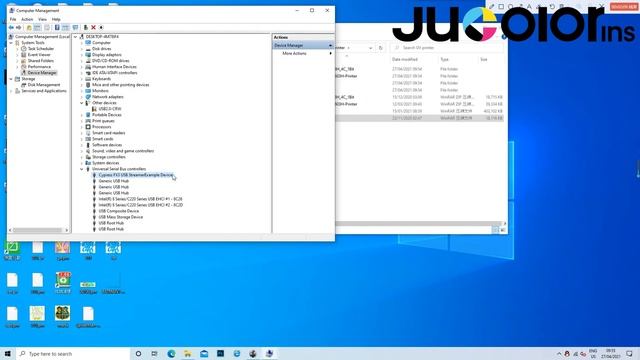Image resolution: width=640 pixels, height=360 pixels.
Task: Expand the Disk drives category
Action: (x=82, y=49)
